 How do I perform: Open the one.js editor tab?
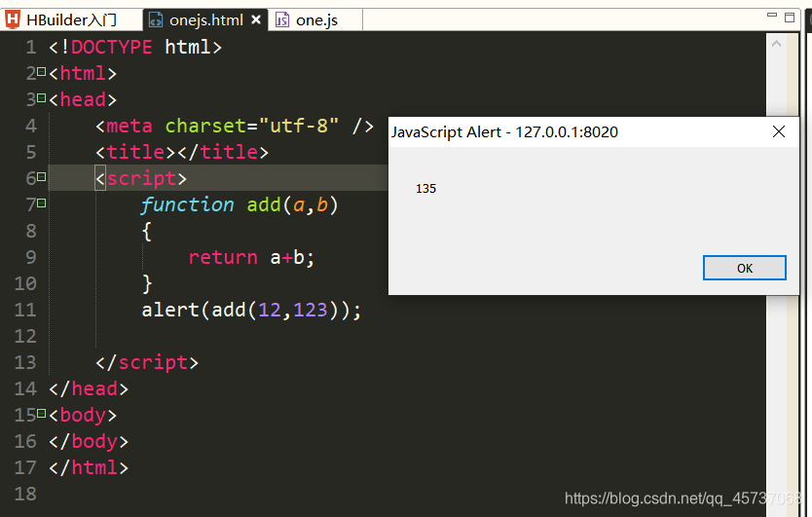tap(315, 20)
